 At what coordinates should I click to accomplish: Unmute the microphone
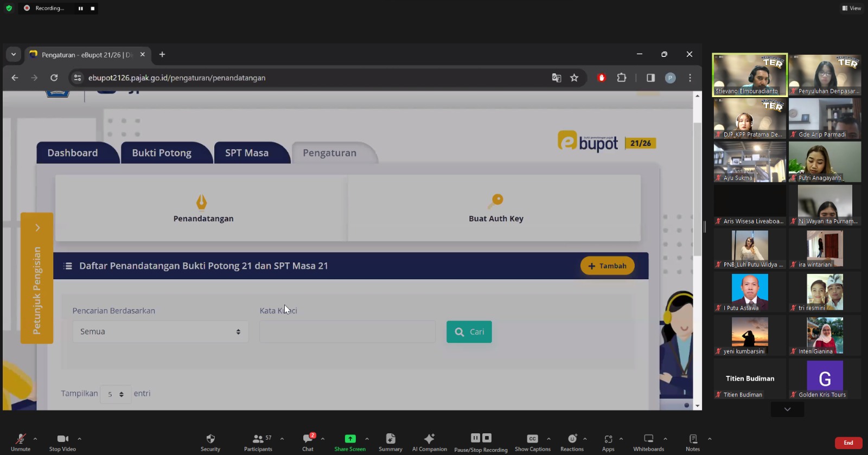point(21,439)
